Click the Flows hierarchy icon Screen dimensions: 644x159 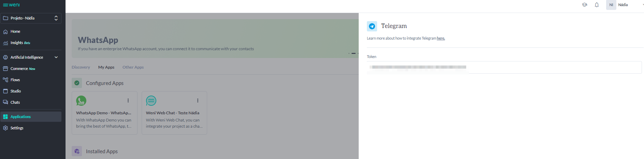tap(5, 80)
